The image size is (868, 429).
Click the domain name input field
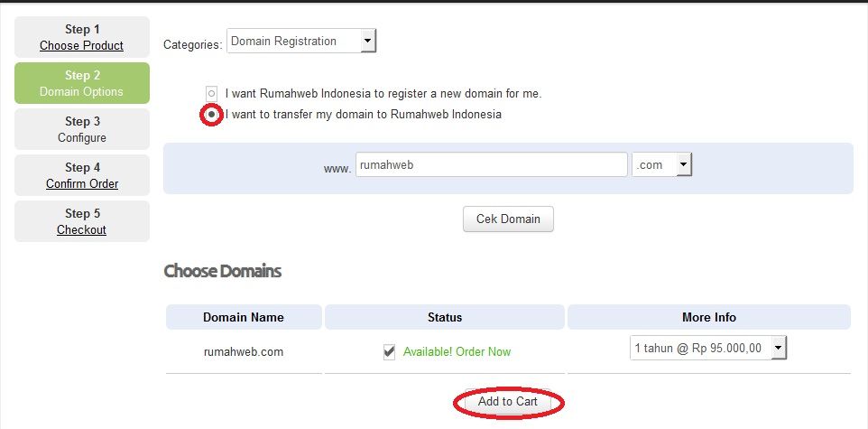pyautogui.click(x=492, y=164)
